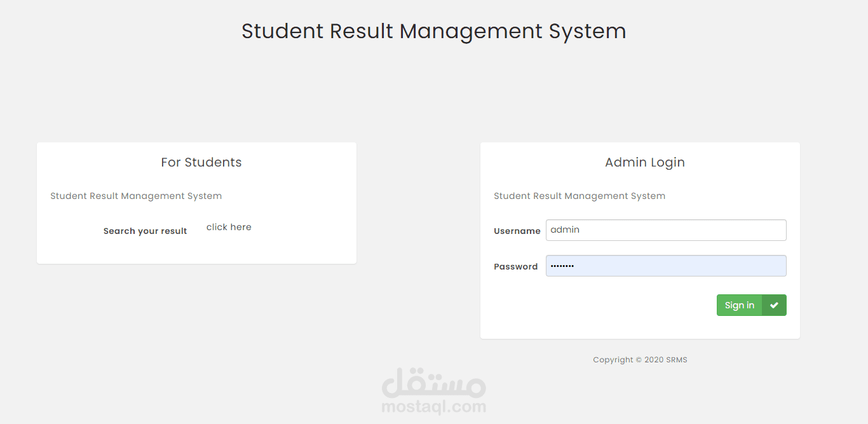Click the mostaql.com watermark text
This screenshot has width=868, height=424.
click(x=434, y=407)
